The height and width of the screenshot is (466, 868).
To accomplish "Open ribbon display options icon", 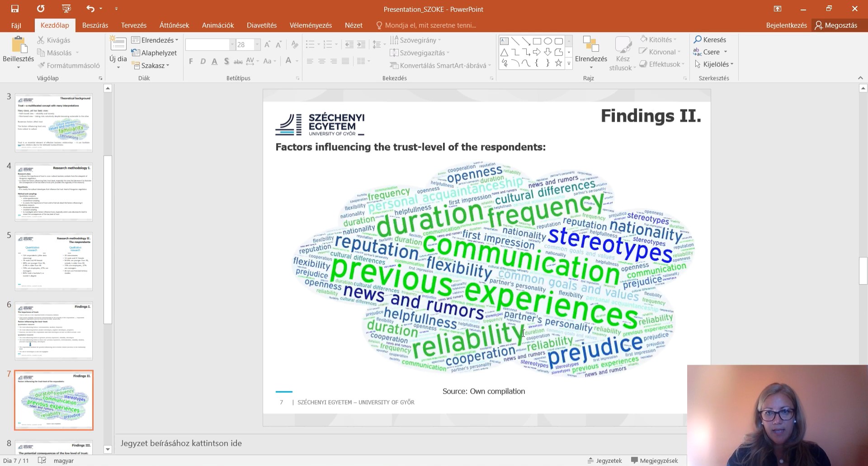I will pos(778,9).
